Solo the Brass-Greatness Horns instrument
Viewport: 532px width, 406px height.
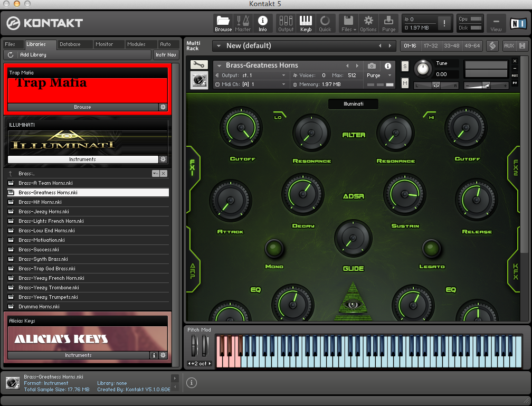pos(405,66)
